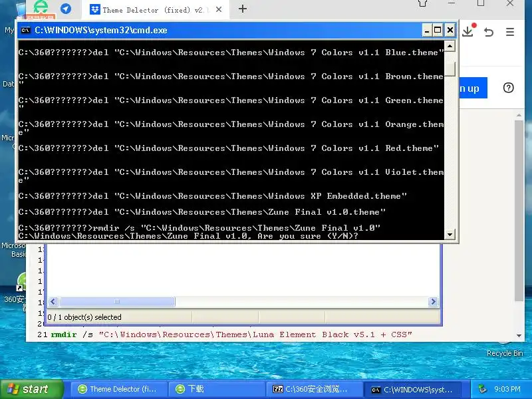Click the browser page vertical scrollbar thumb
532x399 pixels.
tap(519, 210)
